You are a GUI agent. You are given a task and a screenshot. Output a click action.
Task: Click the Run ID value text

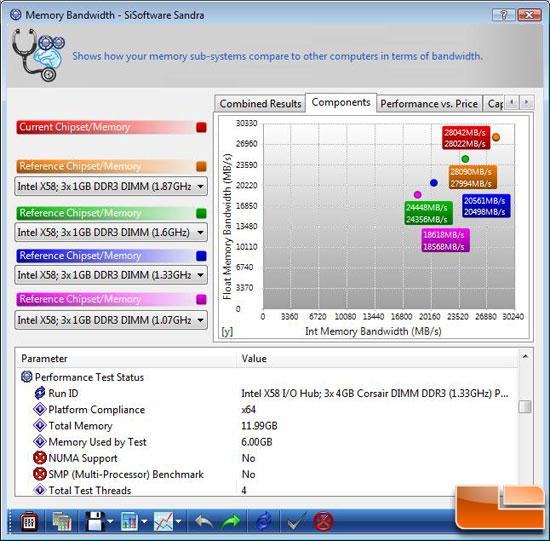(x=375, y=393)
